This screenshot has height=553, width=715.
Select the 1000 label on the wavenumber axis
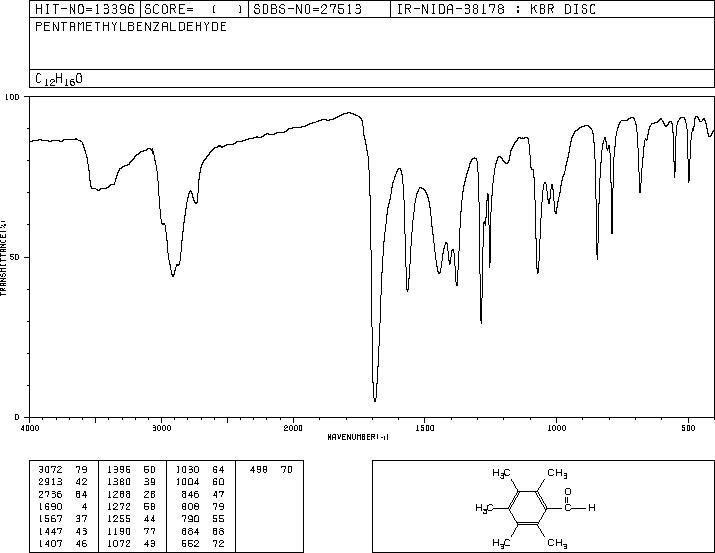556,428
